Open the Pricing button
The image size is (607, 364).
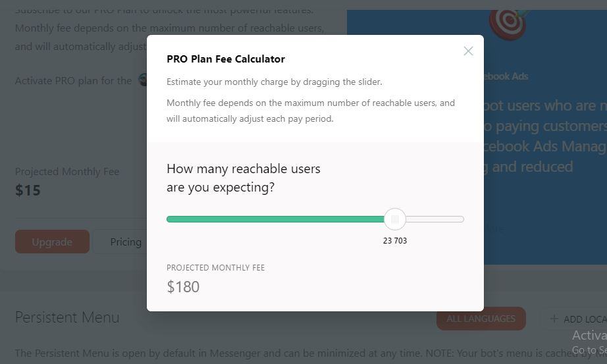click(125, 242)
